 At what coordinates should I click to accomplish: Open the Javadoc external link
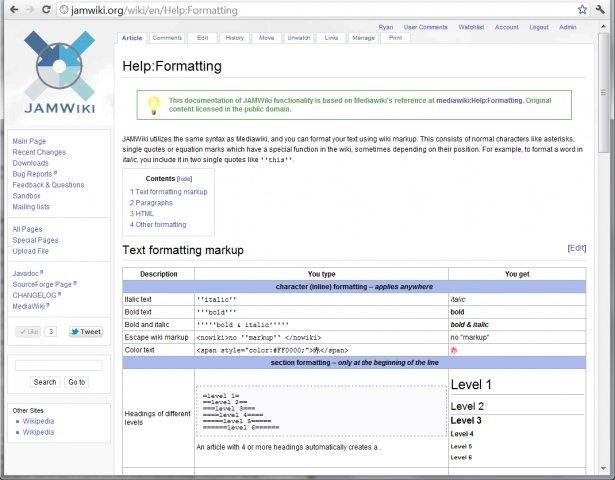coord(27,273)
